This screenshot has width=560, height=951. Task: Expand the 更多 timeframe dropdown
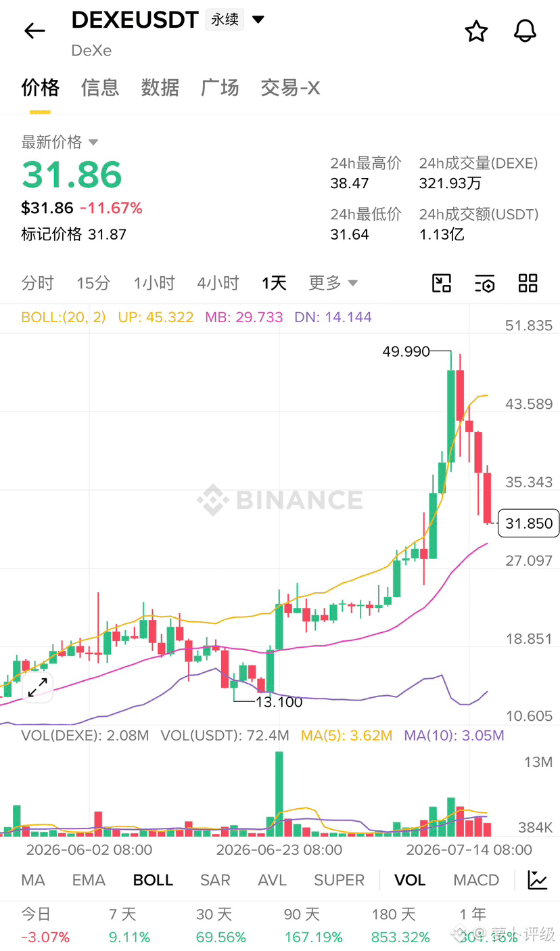tap(333, 283)
